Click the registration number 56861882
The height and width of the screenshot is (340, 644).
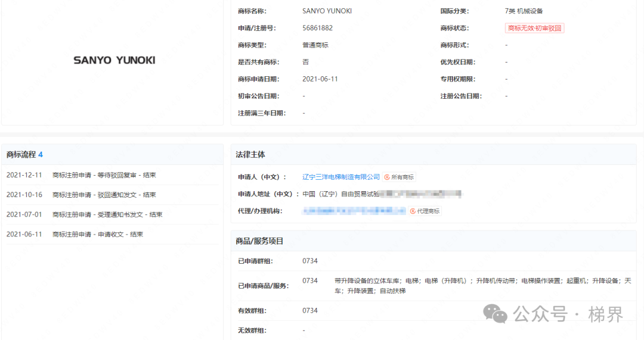pos(317,29)
